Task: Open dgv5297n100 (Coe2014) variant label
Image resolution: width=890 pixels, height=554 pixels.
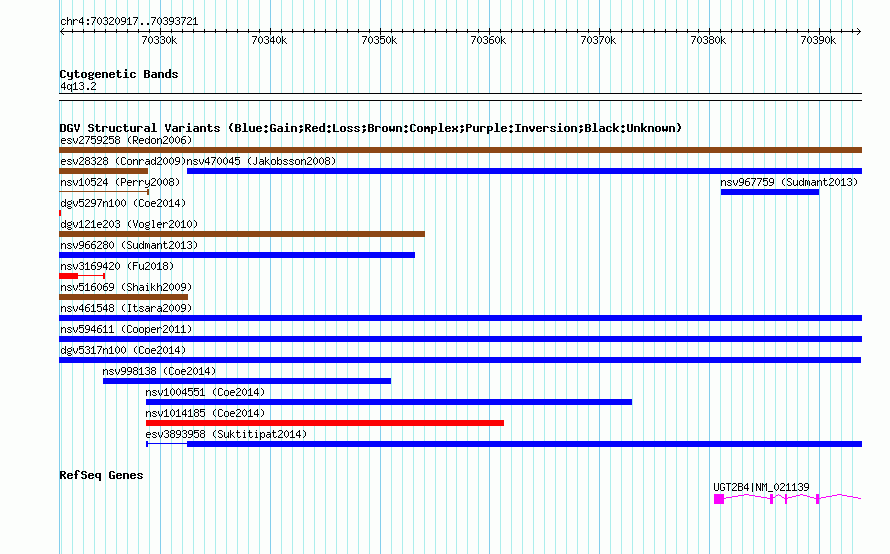Action: (123, 203)
